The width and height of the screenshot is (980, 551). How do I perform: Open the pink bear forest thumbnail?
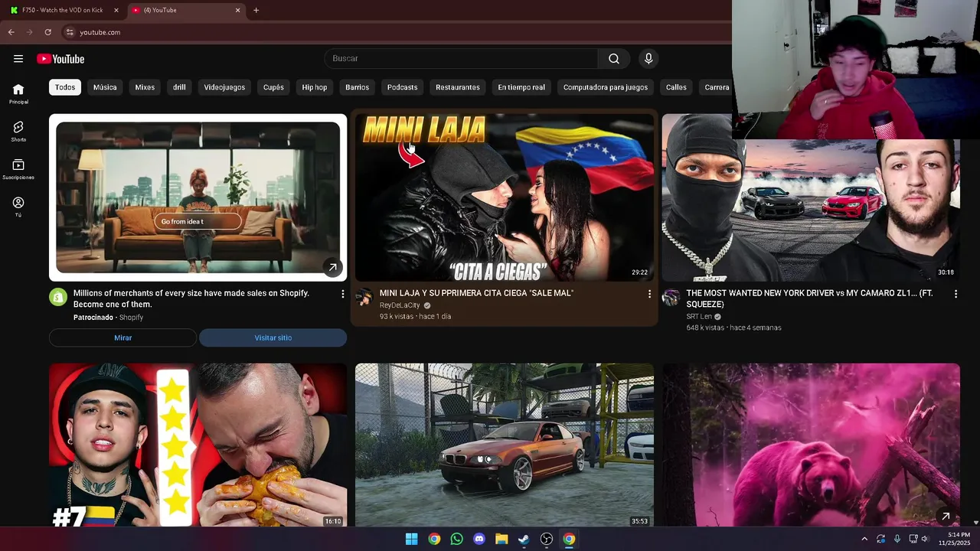tap(811, 445)
